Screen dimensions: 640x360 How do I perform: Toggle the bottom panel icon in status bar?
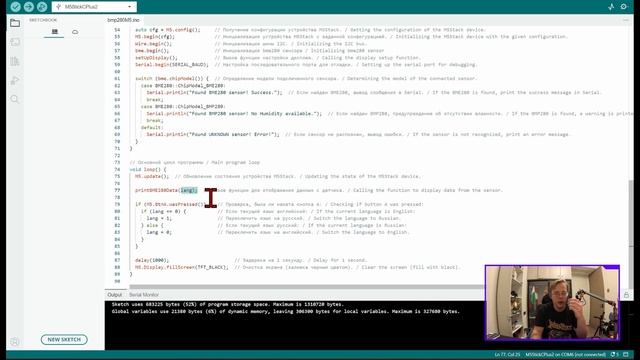click(626, 355)
